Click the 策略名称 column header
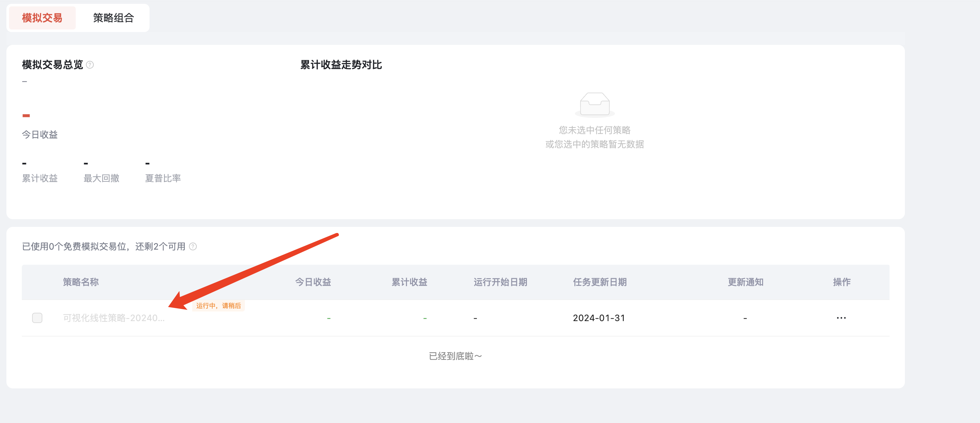Screen dimensions: 980x423 point(81,282)
